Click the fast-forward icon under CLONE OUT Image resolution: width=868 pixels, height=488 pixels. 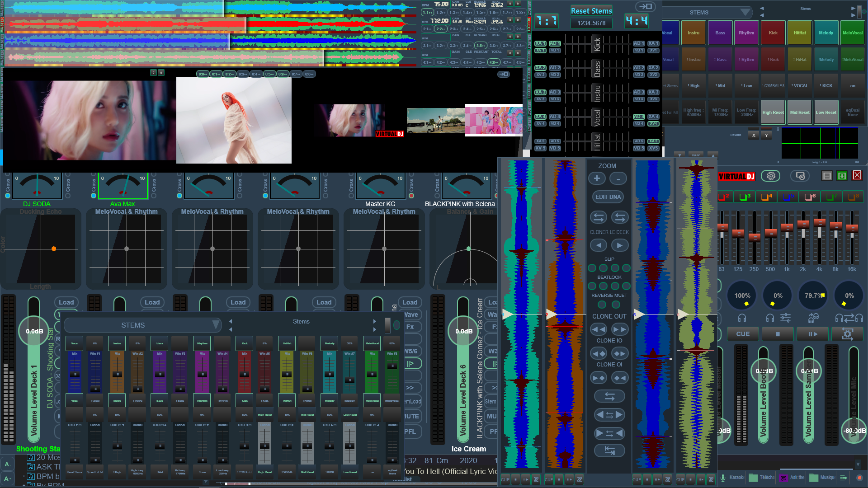[x=620, y=329]
